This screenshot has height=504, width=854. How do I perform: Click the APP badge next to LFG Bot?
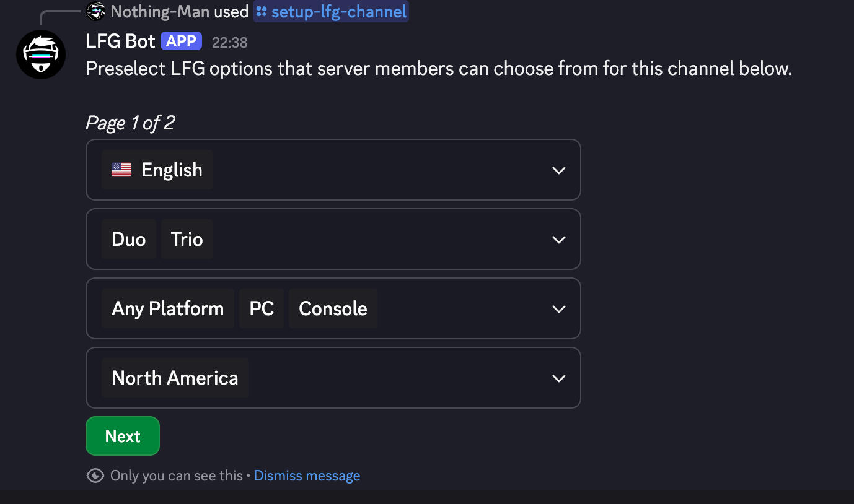tap(182, 41)
